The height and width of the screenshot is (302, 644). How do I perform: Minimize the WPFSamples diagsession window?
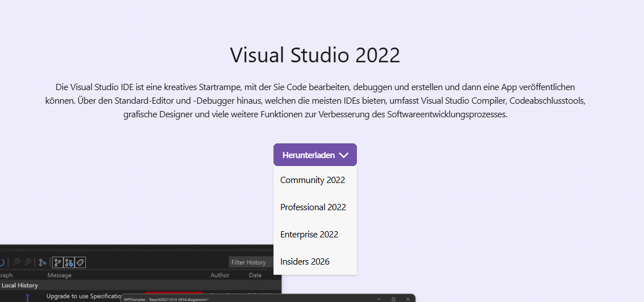coord(378,299)
